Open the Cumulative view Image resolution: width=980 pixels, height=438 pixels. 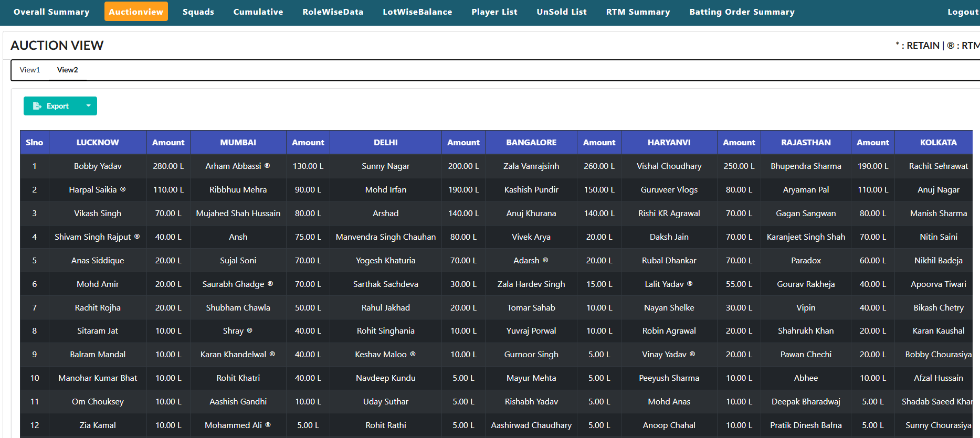pos(258,12)
